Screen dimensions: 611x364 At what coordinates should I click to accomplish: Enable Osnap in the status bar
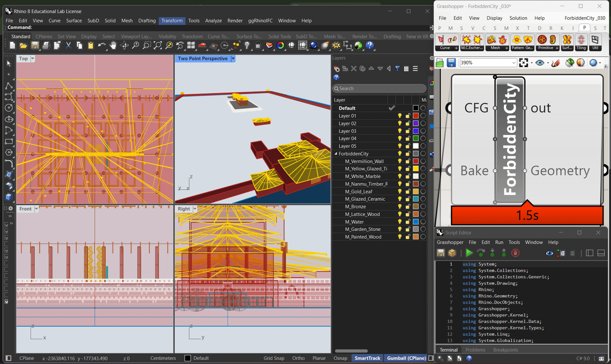[x=340, y=358]
